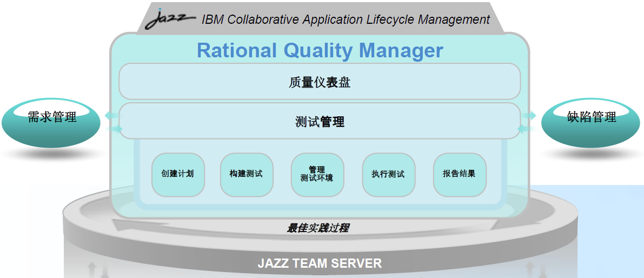Screen dimensions: 644x278
Task: Open the 报告结果 box
Action: 460,175
